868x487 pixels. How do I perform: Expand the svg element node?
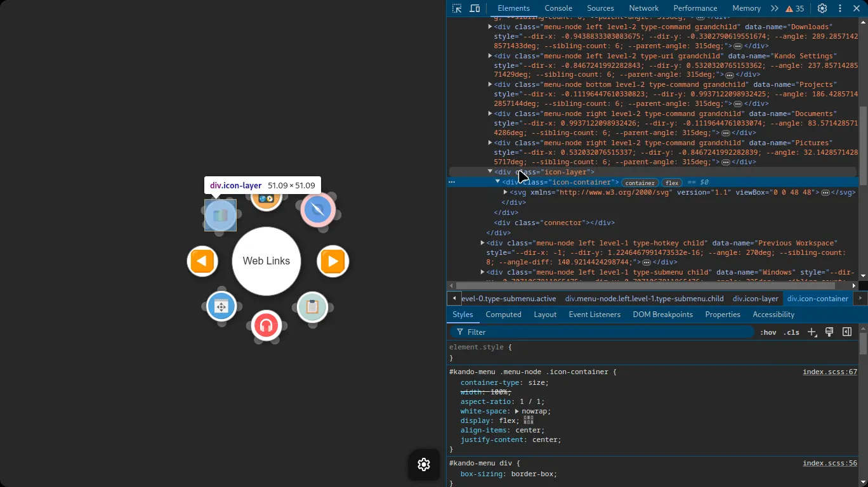click(x=506, y=192)
